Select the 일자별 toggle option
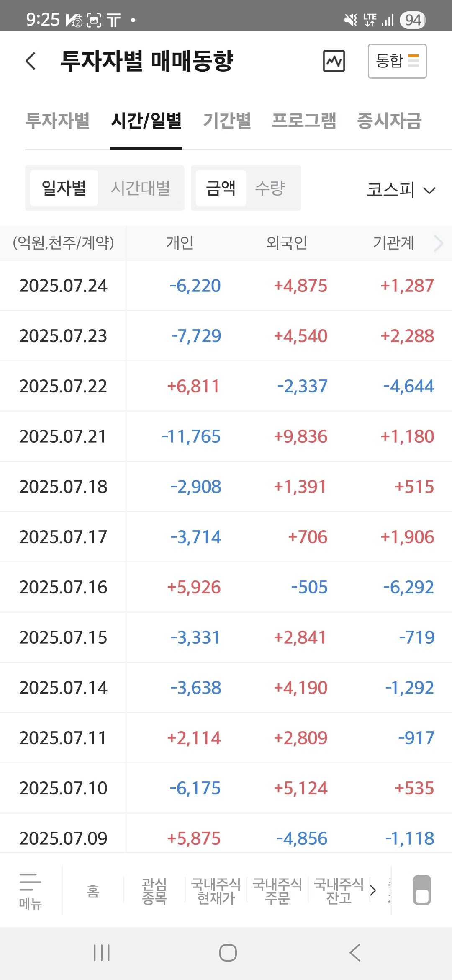The image size is (452, 980). pos(64,188)
